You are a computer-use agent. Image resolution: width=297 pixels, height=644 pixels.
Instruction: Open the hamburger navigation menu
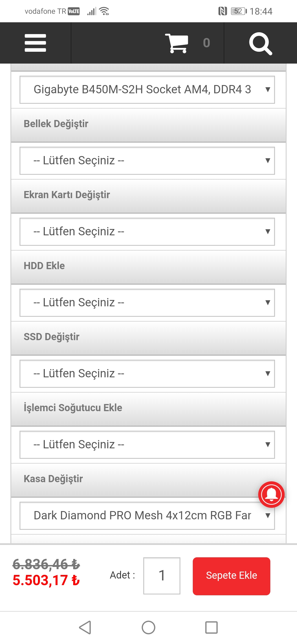tap(35, 43)
